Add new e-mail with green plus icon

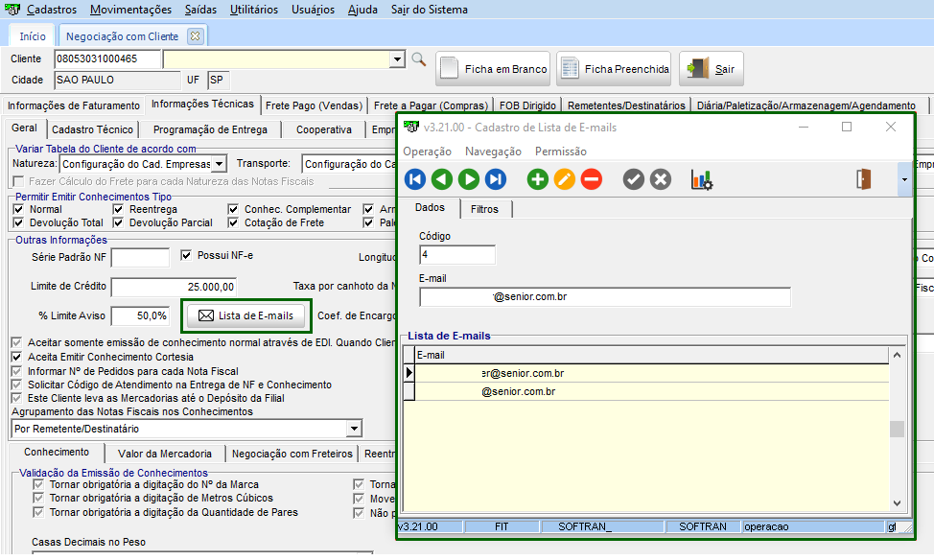tap(538, 179)
